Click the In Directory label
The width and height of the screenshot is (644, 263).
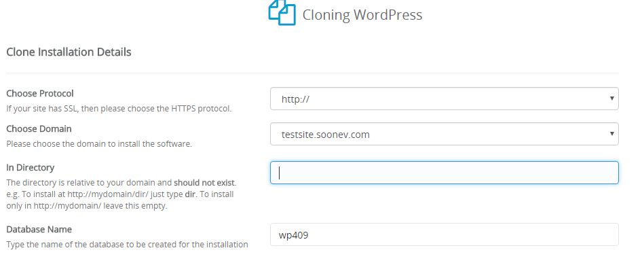click(31, 167)
